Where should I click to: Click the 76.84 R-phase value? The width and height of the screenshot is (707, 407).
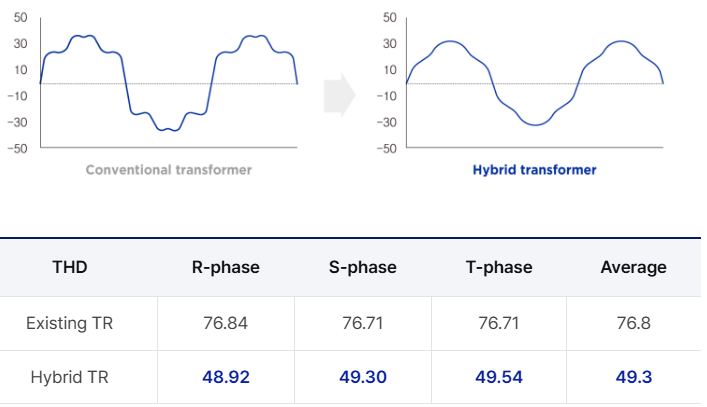[225, 323]
